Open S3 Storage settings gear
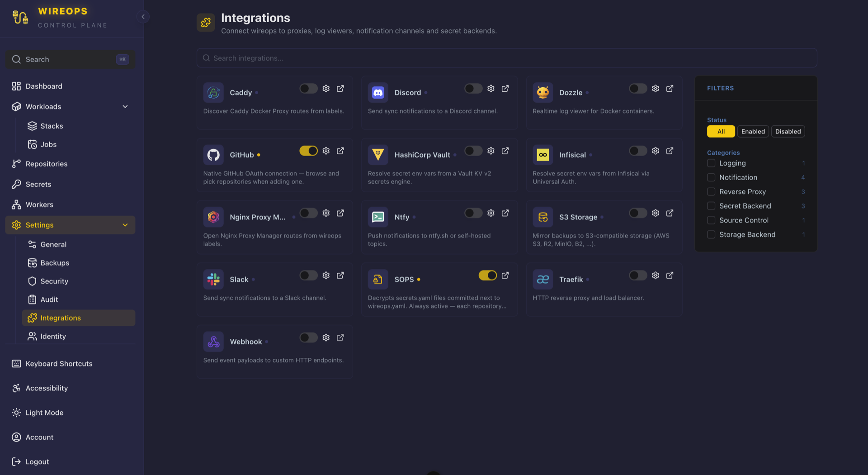 tap(656, 213)
